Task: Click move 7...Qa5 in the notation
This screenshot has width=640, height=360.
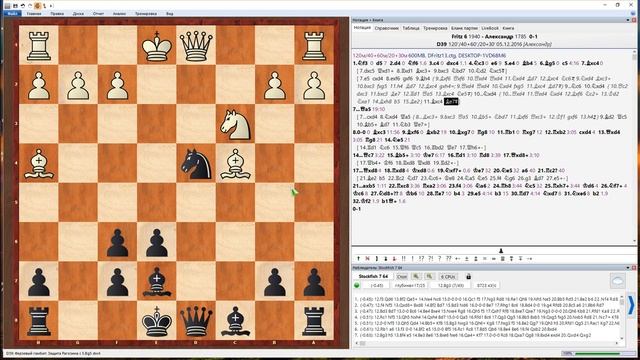Action: (x=363, y=109)
